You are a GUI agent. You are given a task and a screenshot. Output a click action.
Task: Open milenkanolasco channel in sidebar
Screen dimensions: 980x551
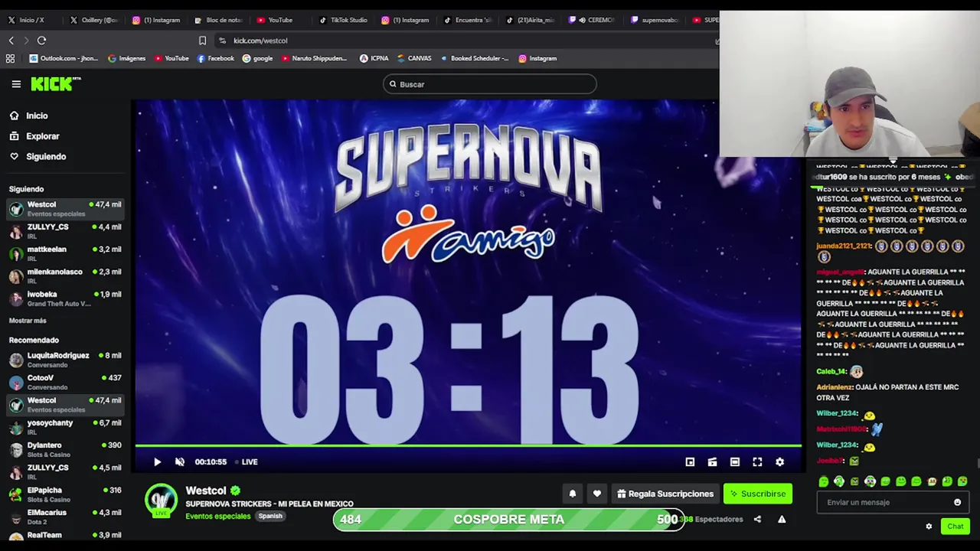tap(65, 275)
